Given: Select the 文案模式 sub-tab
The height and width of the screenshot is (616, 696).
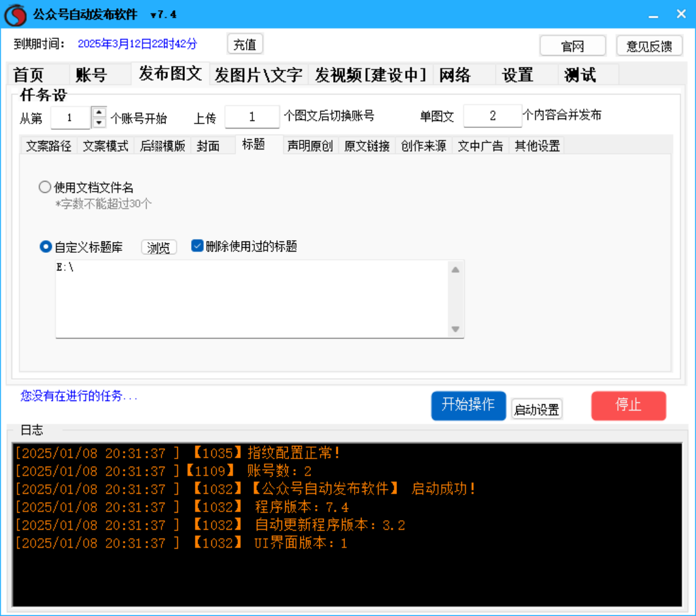Looking at the screenshot, I should click(105, 146).
